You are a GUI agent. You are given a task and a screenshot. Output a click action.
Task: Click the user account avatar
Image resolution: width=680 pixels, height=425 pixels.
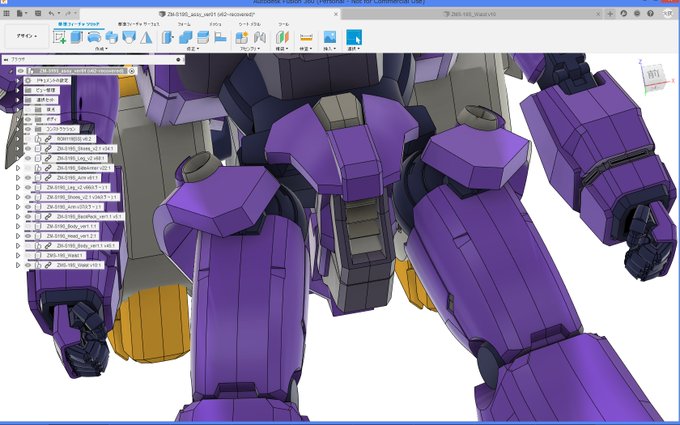click(667, 13)
